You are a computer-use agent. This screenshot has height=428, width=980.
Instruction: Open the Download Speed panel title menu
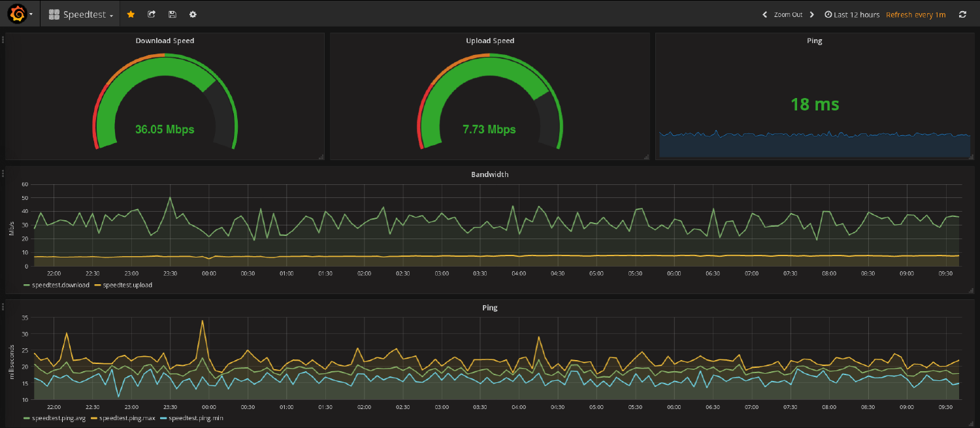(165, 41)
